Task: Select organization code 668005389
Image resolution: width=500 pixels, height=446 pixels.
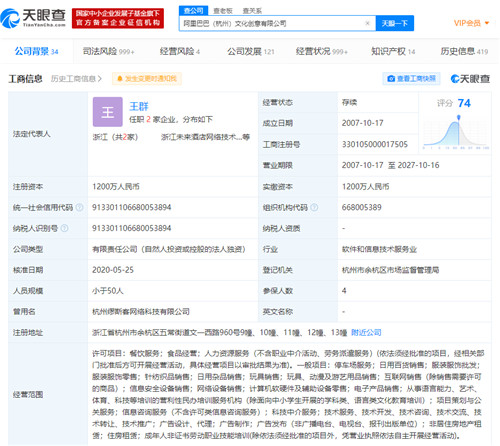Action: click(361, 207)
